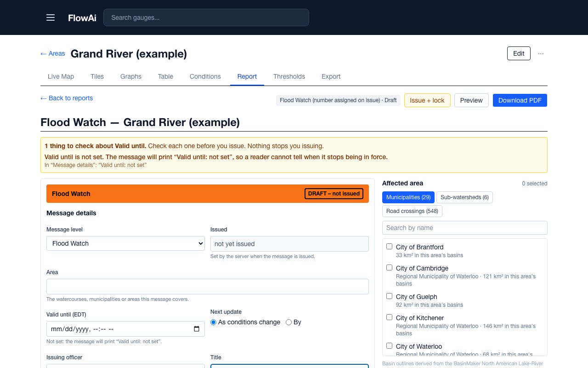The width and height of the screenshot is (588, 368).
Task: Follow the Back to reports link
Action: [x=67, y=98]
